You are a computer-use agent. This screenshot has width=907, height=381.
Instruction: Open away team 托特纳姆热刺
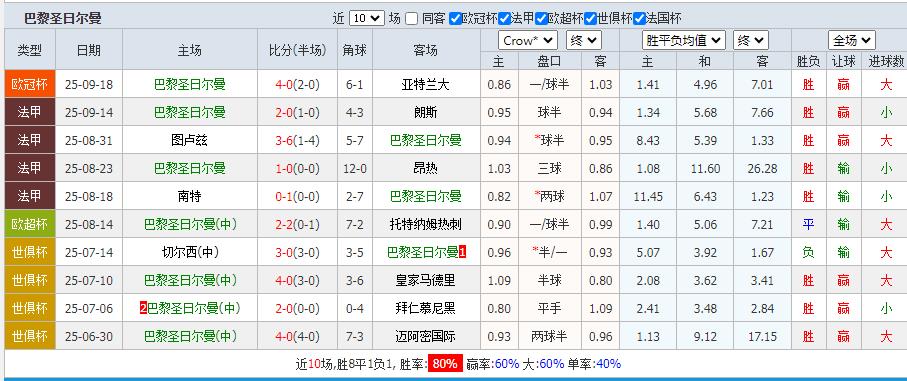pyautogui.click(x=425, y=224)
